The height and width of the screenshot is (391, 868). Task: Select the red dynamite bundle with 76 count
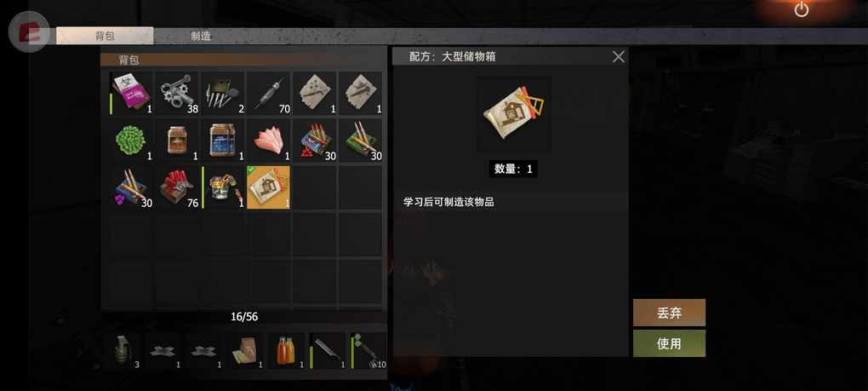point(177,187)
